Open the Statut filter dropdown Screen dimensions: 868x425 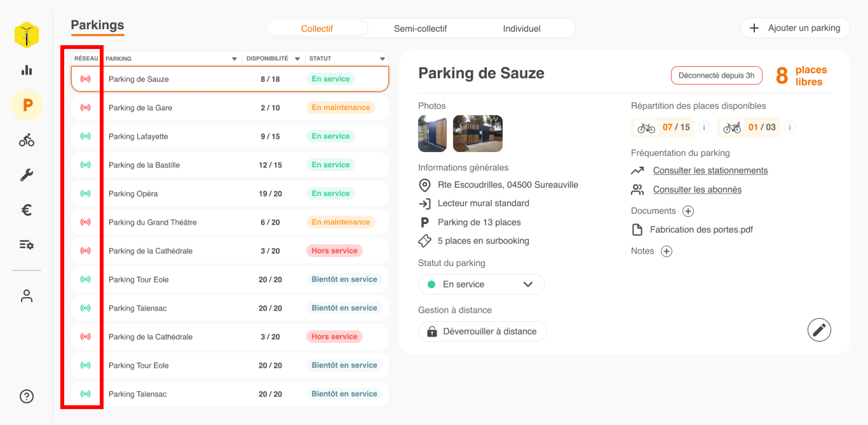point(382,58)
